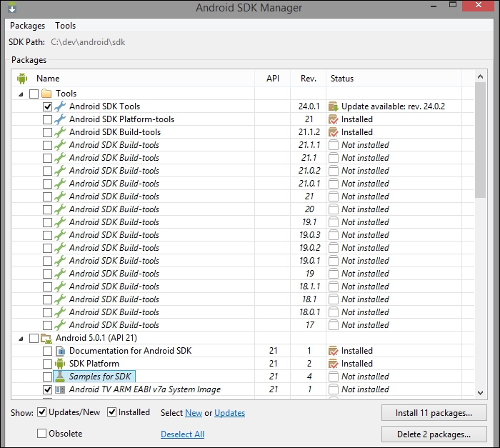Click the Samples for SDK flask icon

point(60,377)
